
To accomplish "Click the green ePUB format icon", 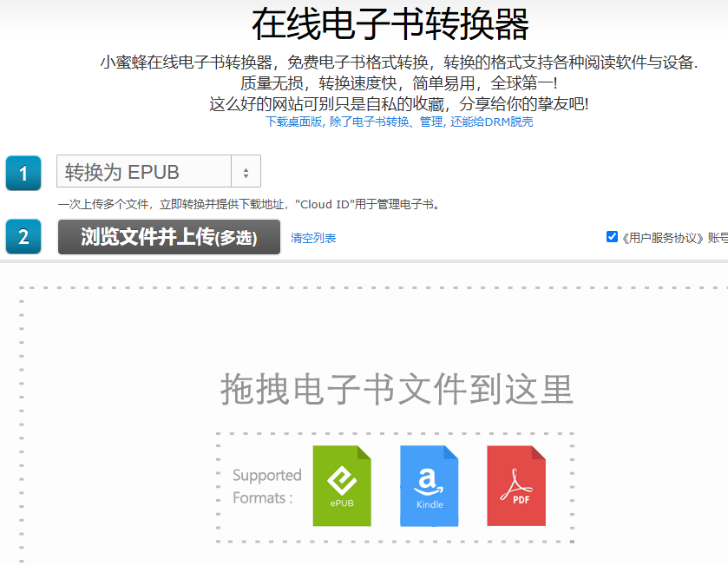I will pos(342,485).
